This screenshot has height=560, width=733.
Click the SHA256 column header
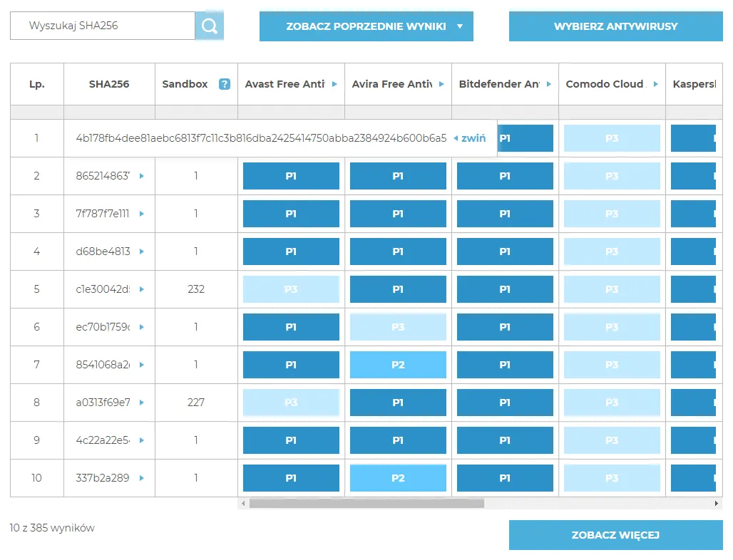109,84
